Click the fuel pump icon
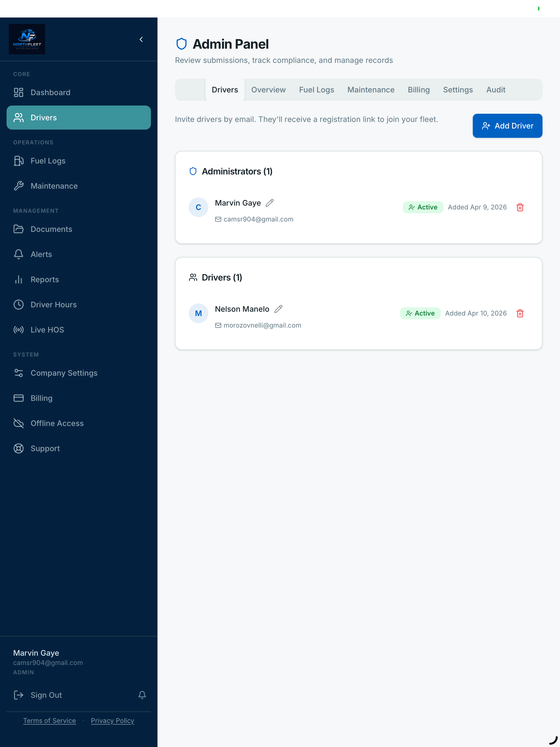 point(19,161)
